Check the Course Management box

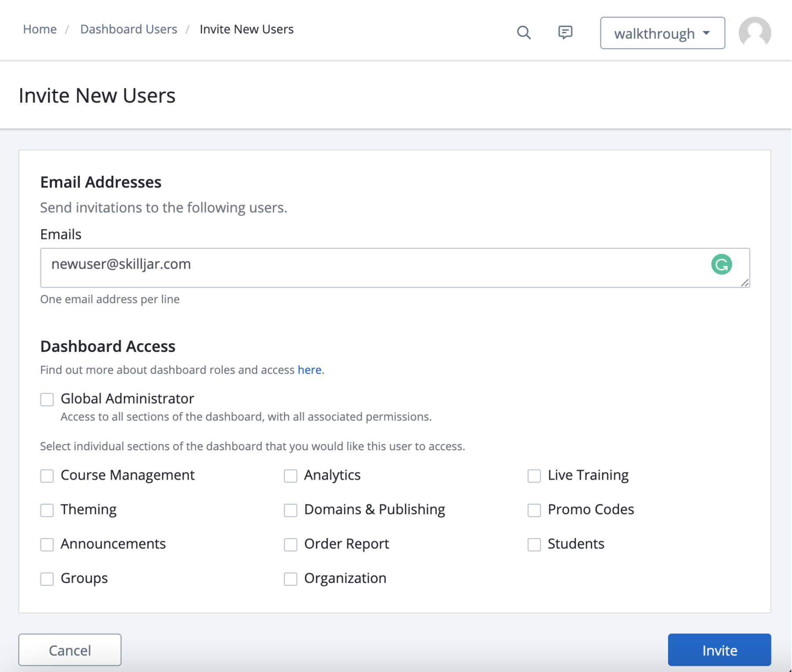coord(47,476)
